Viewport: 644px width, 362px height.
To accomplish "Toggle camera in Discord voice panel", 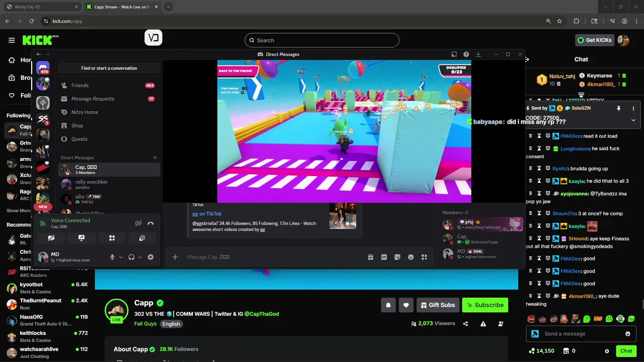I will (51, 238).
